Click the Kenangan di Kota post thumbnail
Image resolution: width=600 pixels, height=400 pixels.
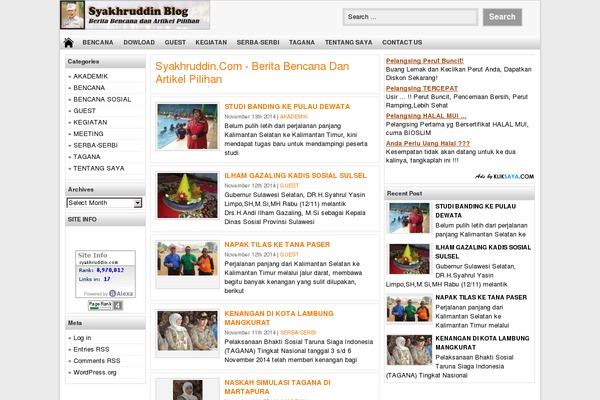tap(188, 331)
